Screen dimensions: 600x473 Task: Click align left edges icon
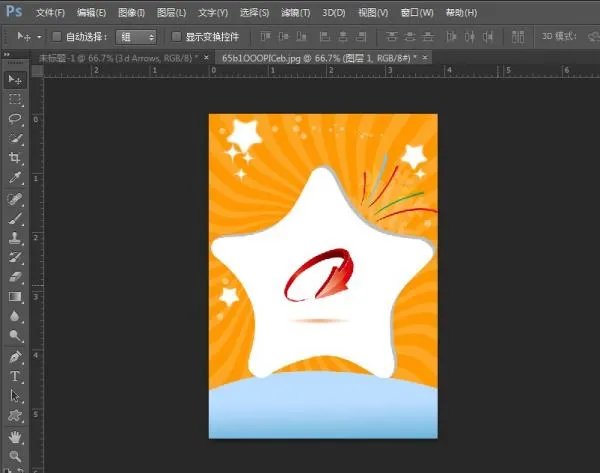coord(324,37)
